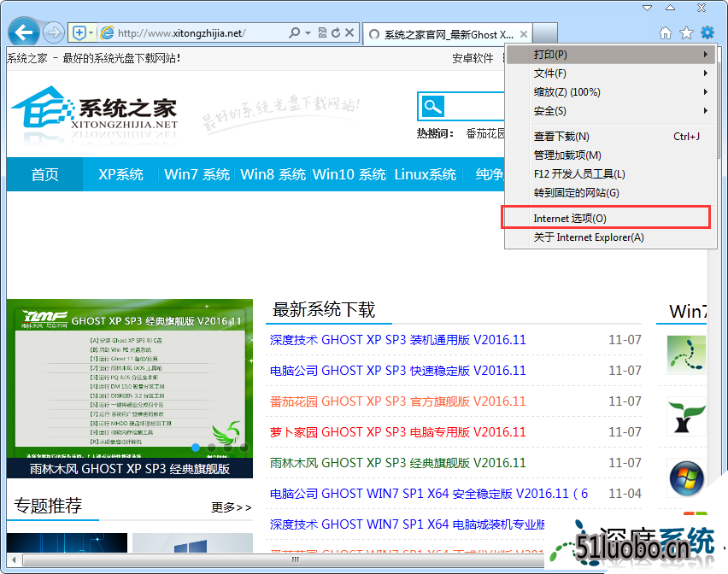The image size is (728, 574).
Task: Open the 打印(P) menu item
Action: point(610,55)
